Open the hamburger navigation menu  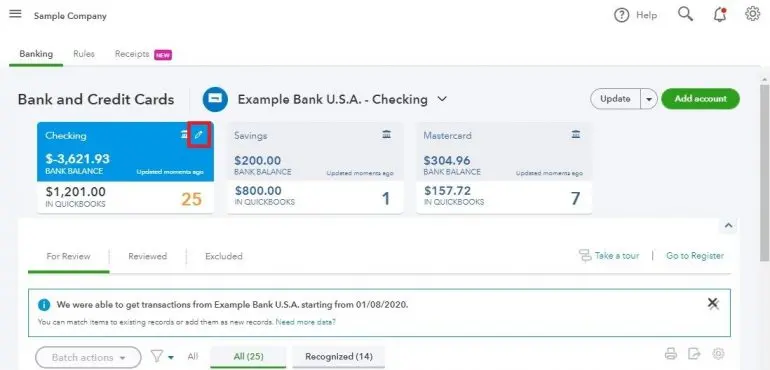coord(15,13)
